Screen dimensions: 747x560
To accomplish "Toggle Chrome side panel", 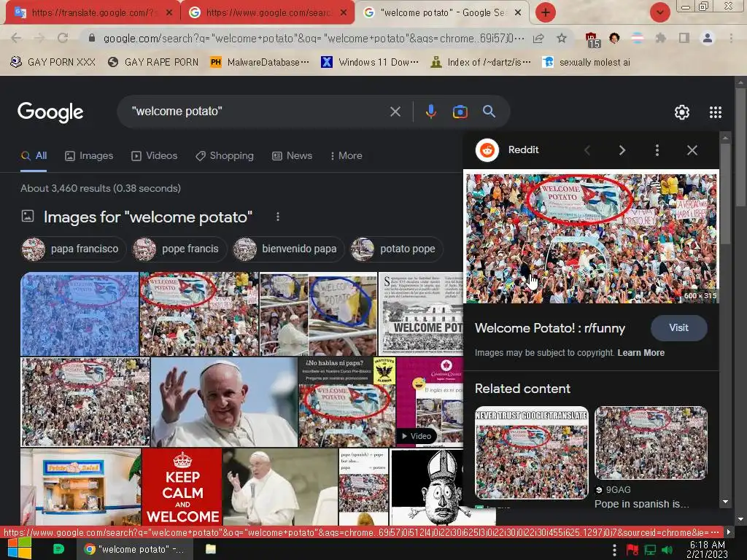I will point(684,38).
